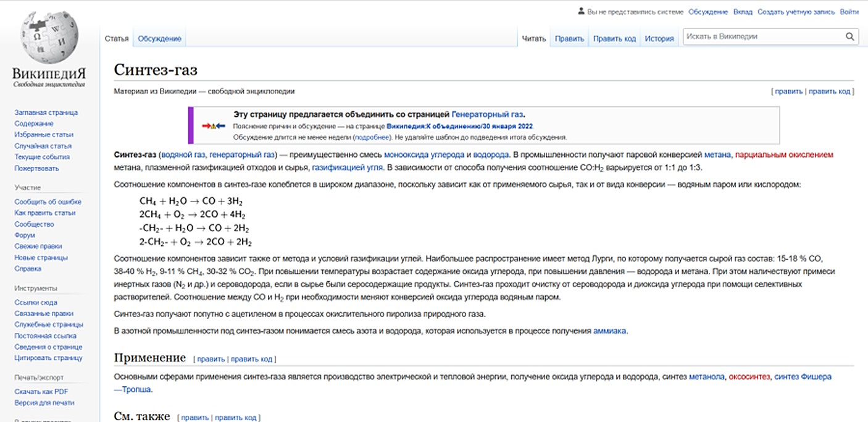Switch to the Обсуждение tab
The height and width of the screenshot is (422, 868).
(159, 38)
